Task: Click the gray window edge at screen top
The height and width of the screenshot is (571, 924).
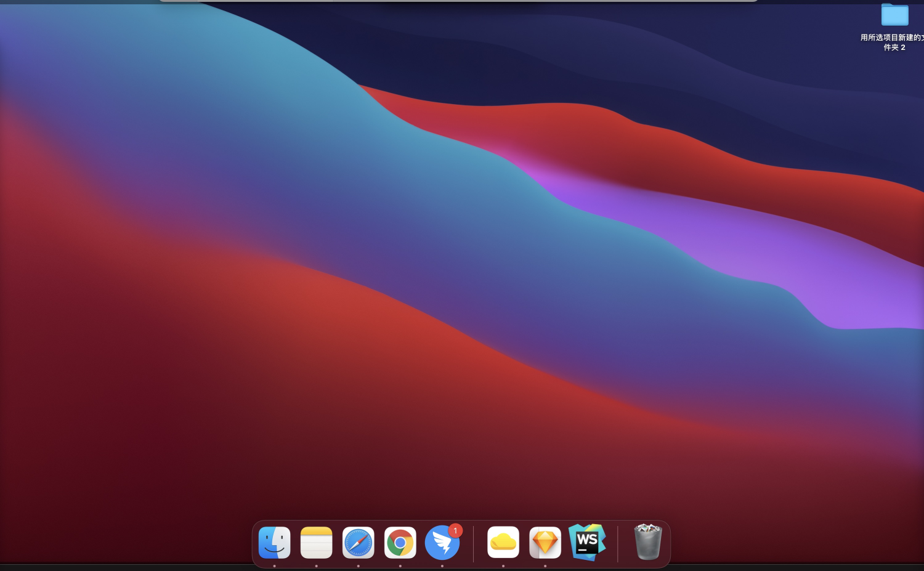Action: (459, 1)
